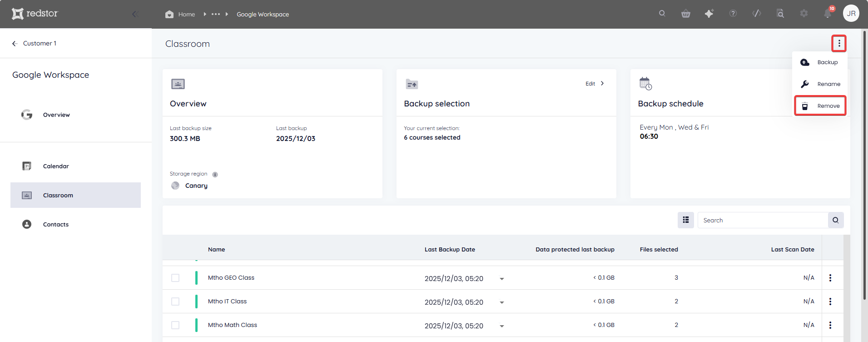The width and height of the screenshot is (868, 342).
Task: Click the table vertical scrollbar
Action: click(847, 288)
